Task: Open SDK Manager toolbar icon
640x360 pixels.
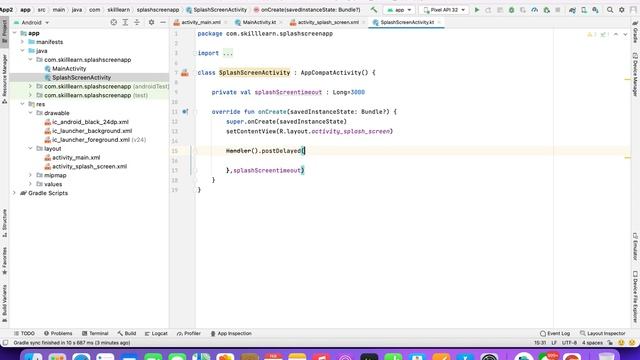Action: point(596,10)
